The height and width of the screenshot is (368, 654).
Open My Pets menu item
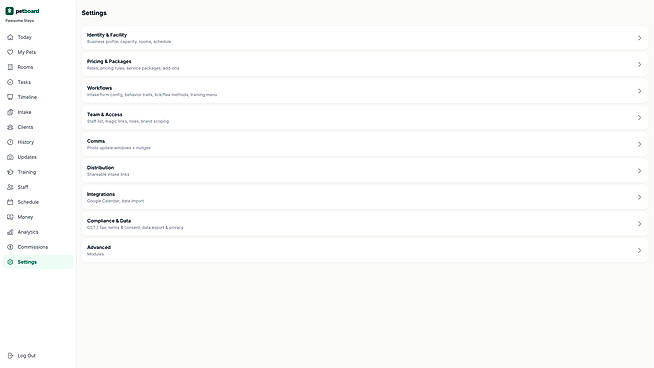click(38, 52)
